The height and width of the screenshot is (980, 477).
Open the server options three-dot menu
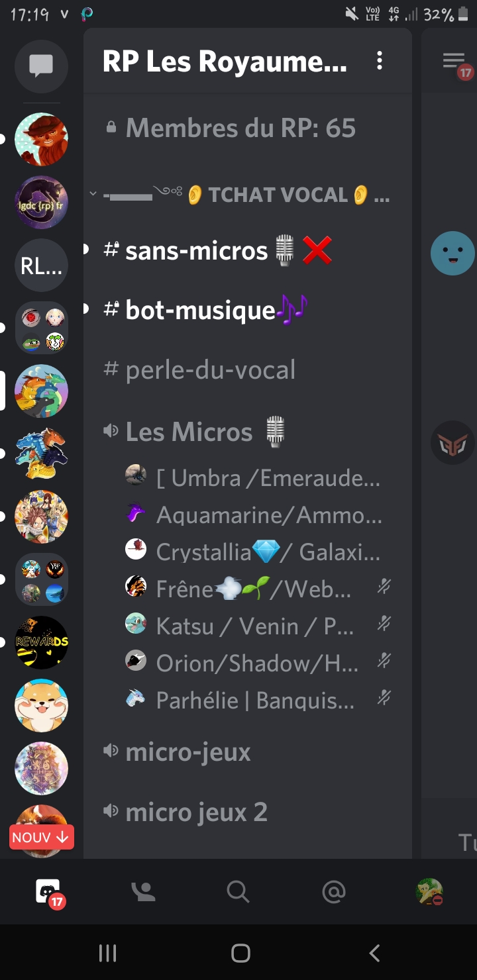click(x=379, y=62)
